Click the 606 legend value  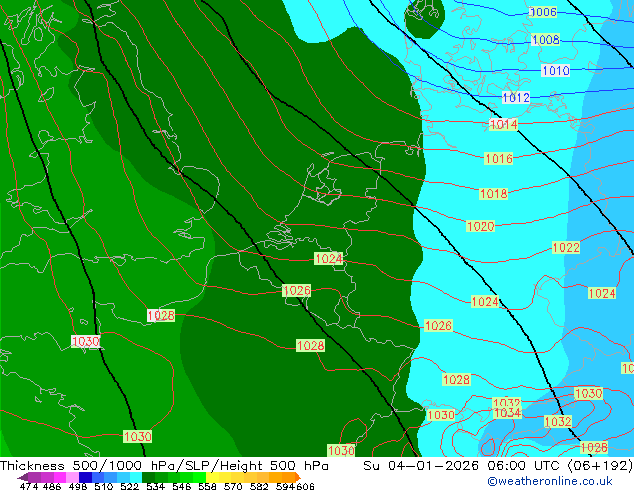(x=304, y=486)
